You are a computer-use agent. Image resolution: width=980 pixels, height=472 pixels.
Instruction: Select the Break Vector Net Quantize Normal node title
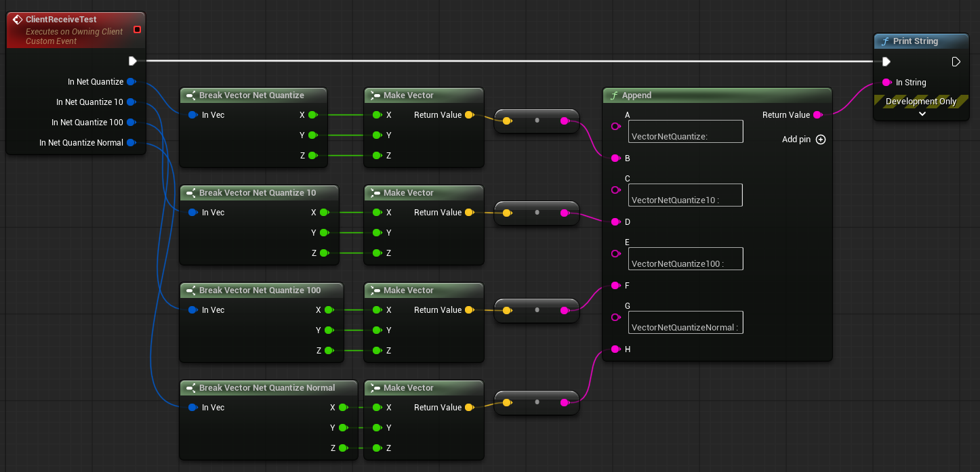[267, 388]
